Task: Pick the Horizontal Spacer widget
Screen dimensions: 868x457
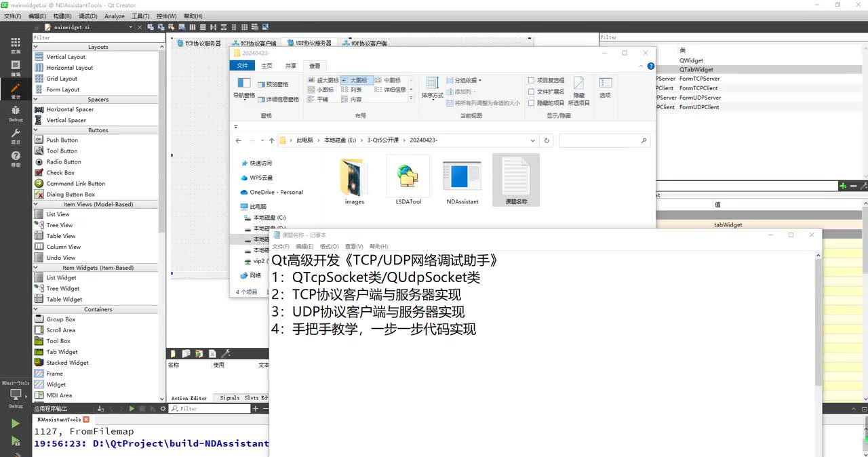Action: click(x=70, y=109)
